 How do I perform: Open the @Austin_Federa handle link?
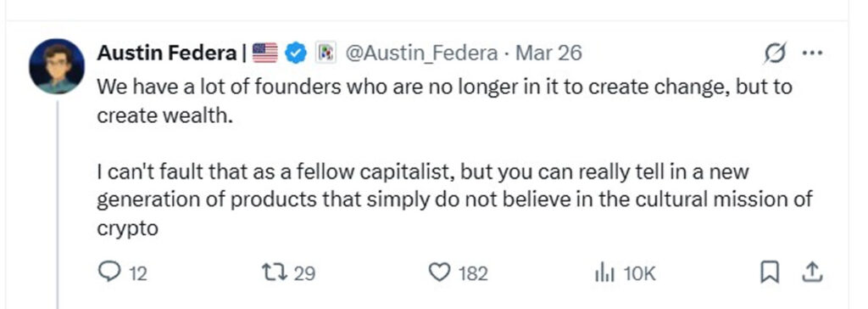[x=421, y=53]
